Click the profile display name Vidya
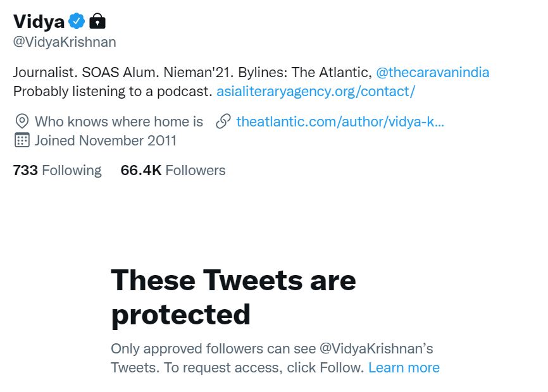Viewport: 548px width, 392px height. [39, 21]
